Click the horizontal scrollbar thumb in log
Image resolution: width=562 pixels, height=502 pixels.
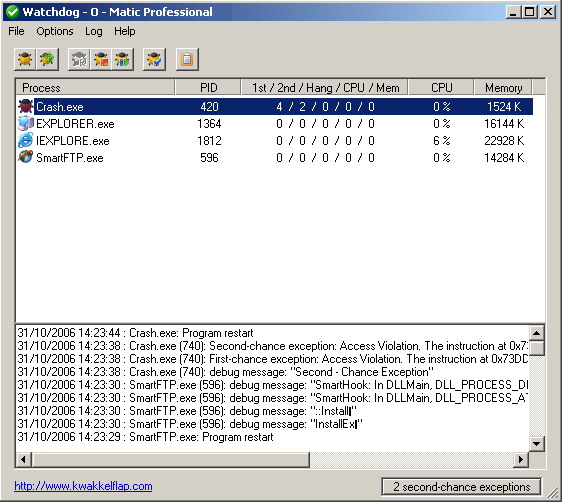[x=171, y=459]
